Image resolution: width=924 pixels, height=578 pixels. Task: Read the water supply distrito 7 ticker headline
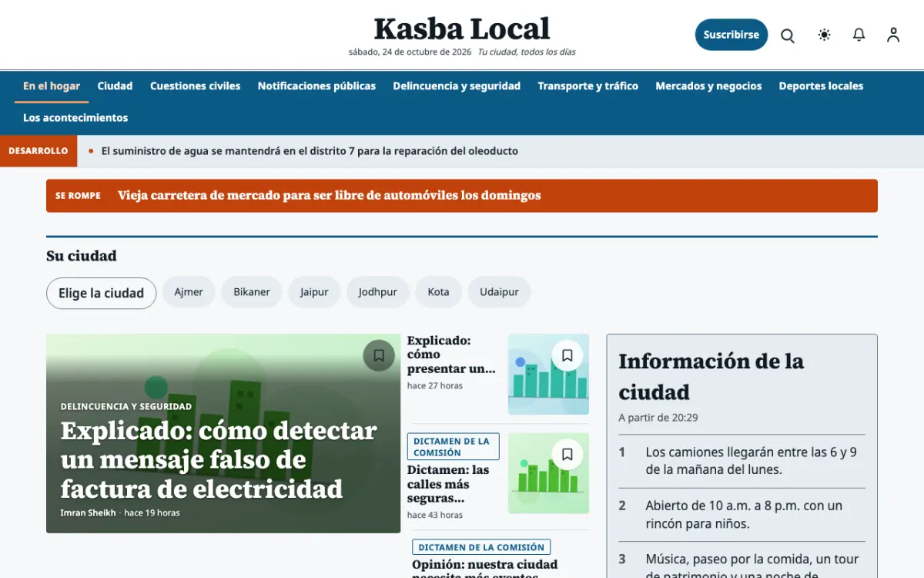point(310,151)
